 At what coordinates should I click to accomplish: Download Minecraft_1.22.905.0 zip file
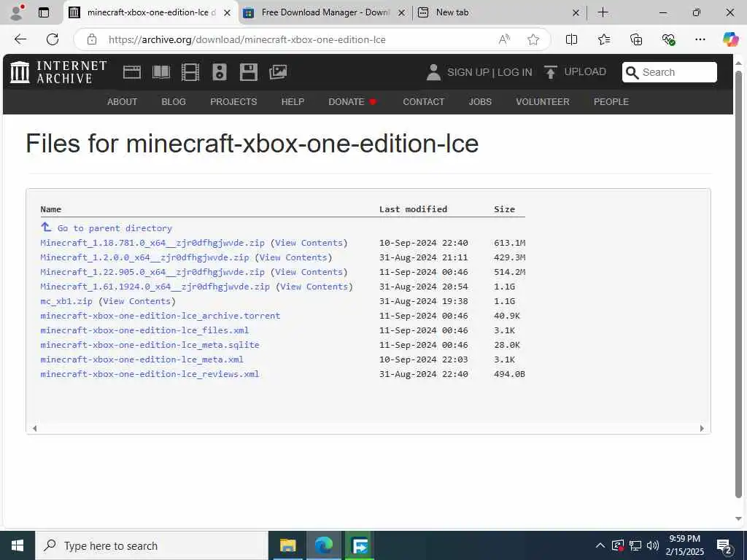click(152, 272)
